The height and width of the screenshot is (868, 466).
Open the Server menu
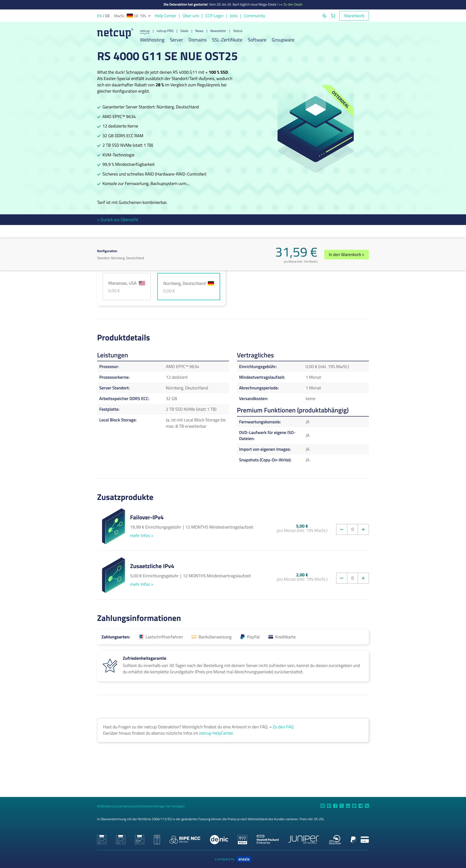[176, 40]
